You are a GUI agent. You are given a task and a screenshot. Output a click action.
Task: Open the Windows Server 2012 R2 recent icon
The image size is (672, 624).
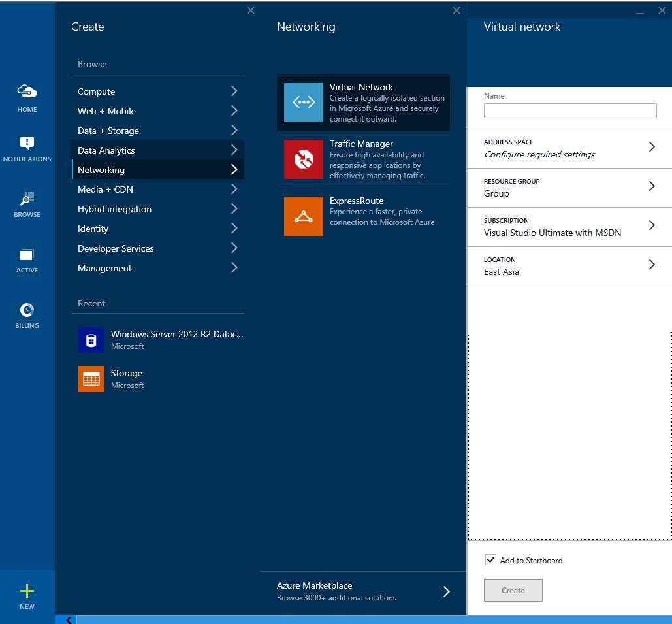point(91,340)
